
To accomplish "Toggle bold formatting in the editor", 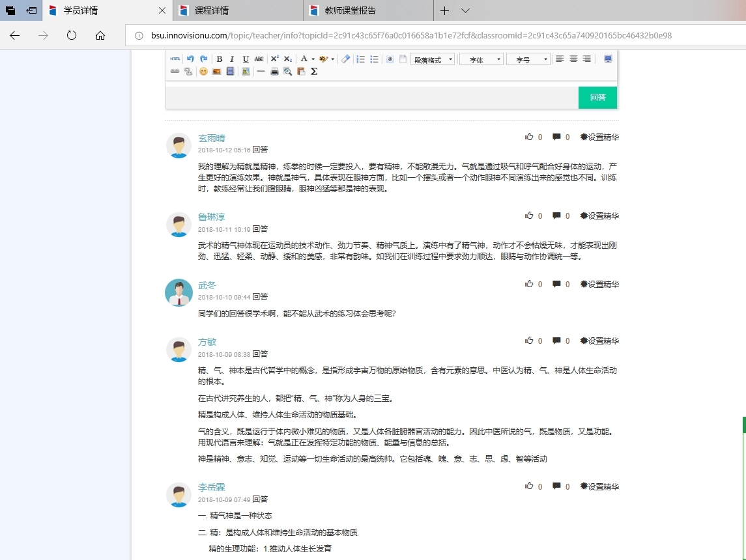I will (220, 59).
